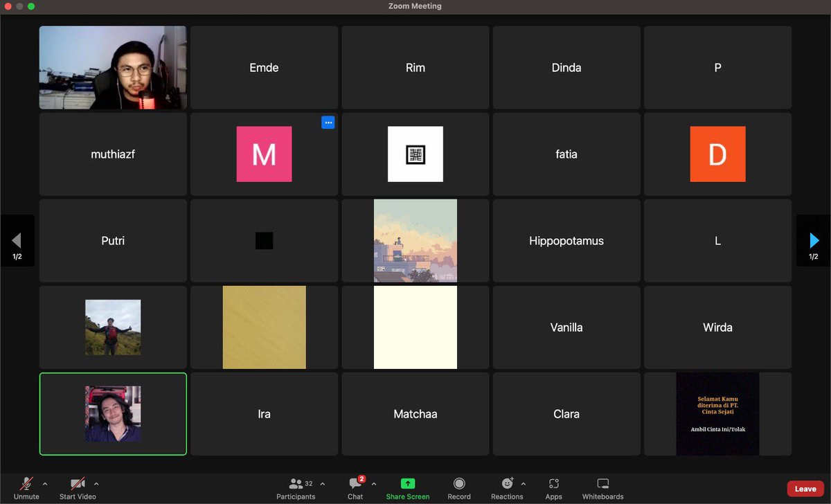Viewport: 831px width, 504px height.
Task: Expand the chevron beside Chat
Action: click(374, 484)
